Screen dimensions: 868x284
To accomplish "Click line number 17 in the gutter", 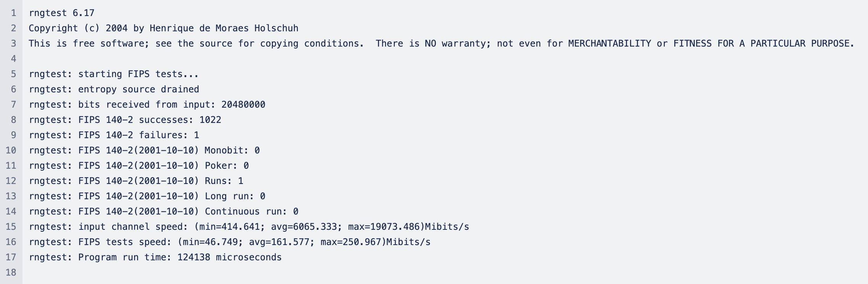I will [x=11, y=257].
